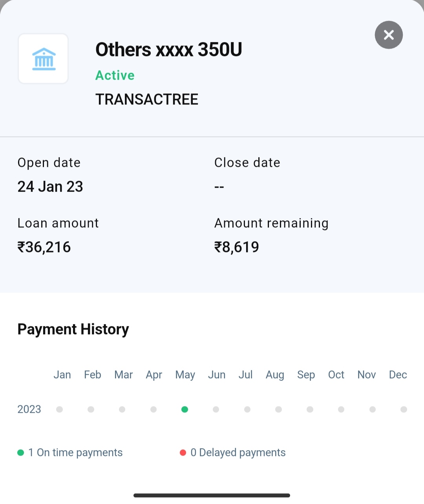
Task: Tap the Active status label
Action: click(115, 75)
